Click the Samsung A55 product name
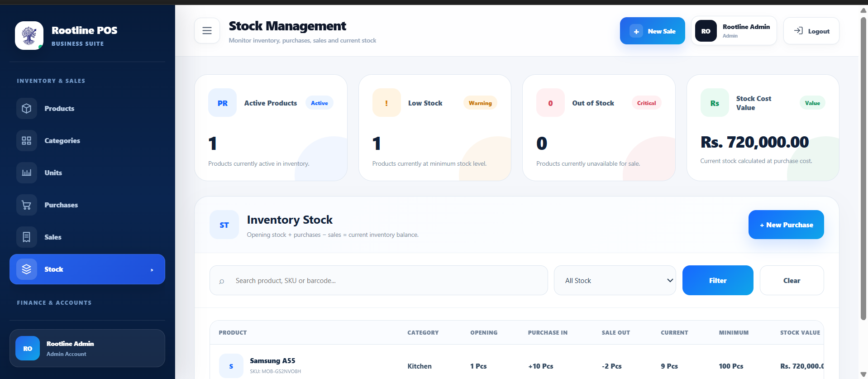 point(272,361)
